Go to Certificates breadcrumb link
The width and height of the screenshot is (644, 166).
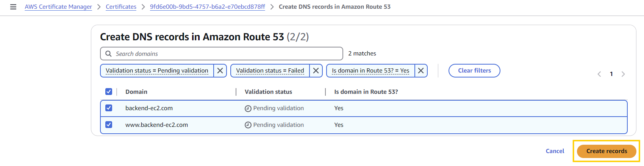click(121, 7)
